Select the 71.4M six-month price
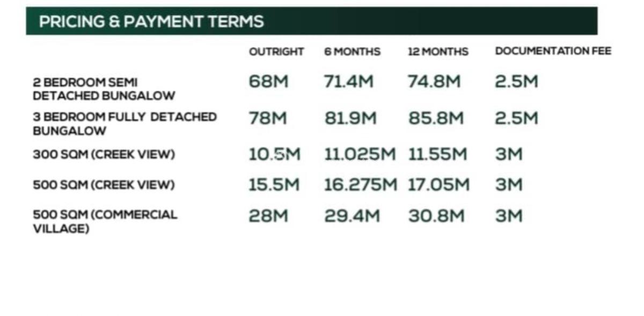This screenshot has height=316, width=644. [349, 82]
